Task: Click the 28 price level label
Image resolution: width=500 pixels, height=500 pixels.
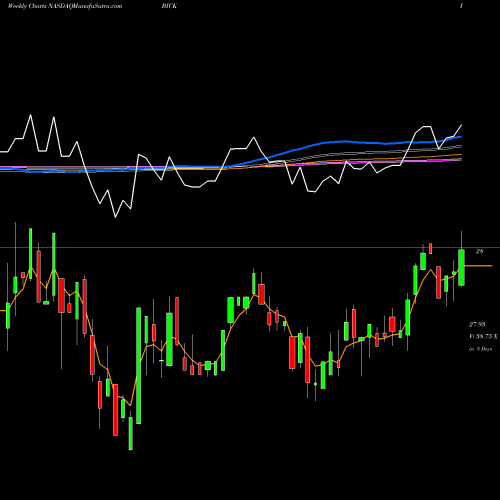Action: tap(479, 252)
